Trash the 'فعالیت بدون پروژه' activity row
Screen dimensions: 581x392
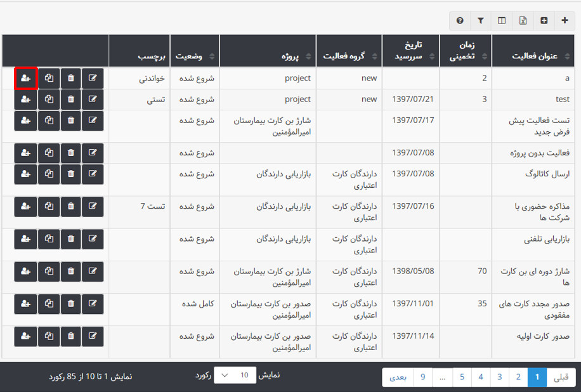pos(70,153)
